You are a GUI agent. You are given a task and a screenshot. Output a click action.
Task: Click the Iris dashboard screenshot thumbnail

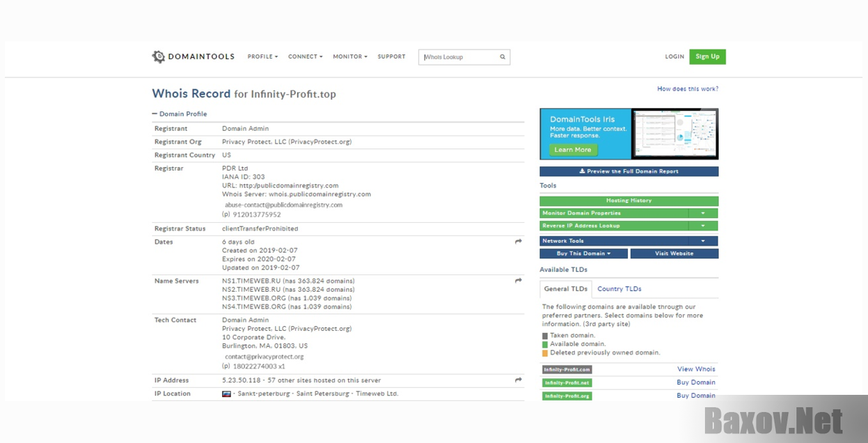(x=674, y=134)
